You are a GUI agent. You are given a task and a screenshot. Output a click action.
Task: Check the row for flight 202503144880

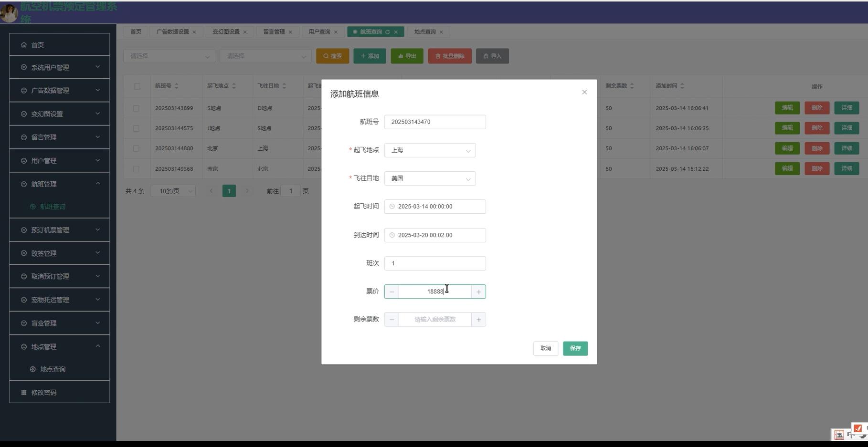click(x=137, y=148)
